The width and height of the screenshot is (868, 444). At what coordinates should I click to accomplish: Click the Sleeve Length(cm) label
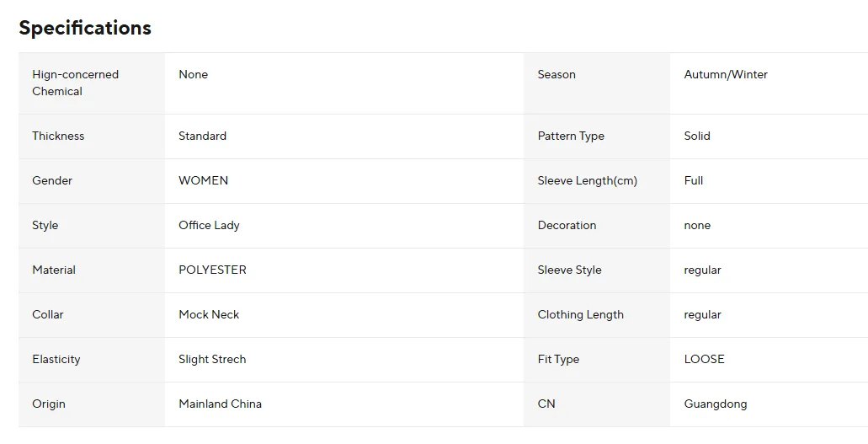(588, 180)
